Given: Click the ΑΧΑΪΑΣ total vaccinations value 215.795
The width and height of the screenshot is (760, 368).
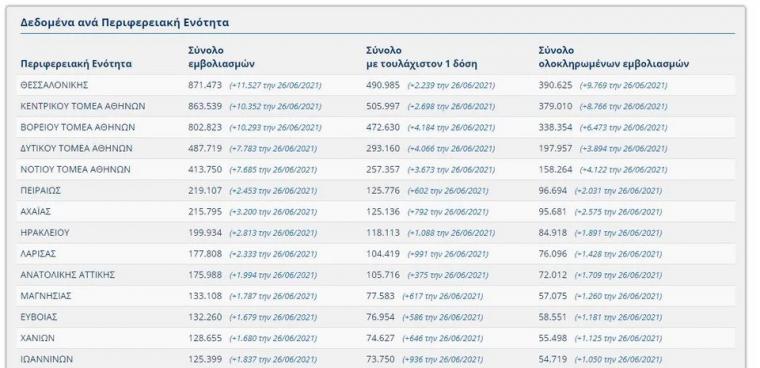Looking at the screenshot, I should pyautogui.click(x=205, y=212).
